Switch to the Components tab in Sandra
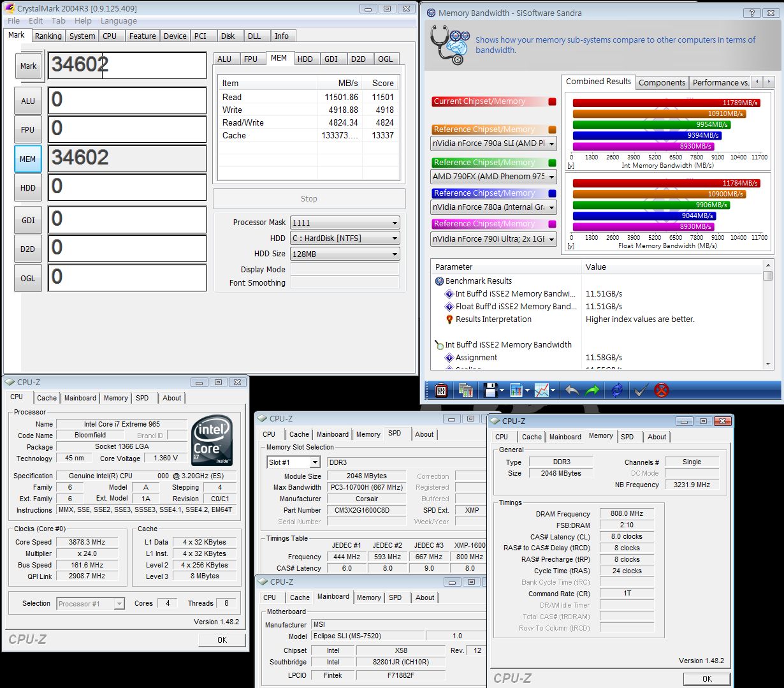Screen dimensions: 784x688 click(x=662, y=82)
